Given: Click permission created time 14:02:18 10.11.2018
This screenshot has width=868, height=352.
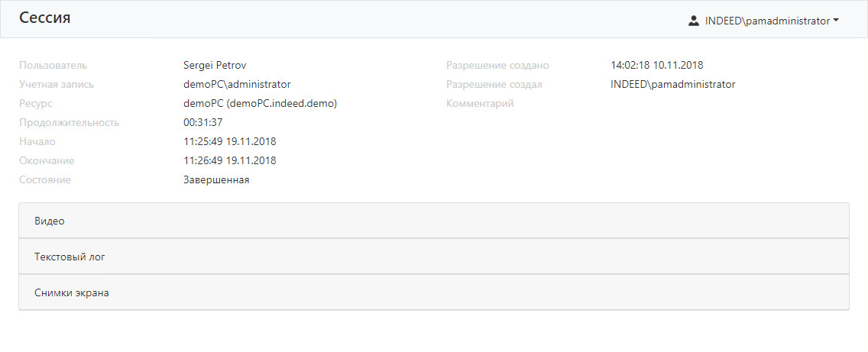Looking at the screenshot, I should (x=657, y=65).
